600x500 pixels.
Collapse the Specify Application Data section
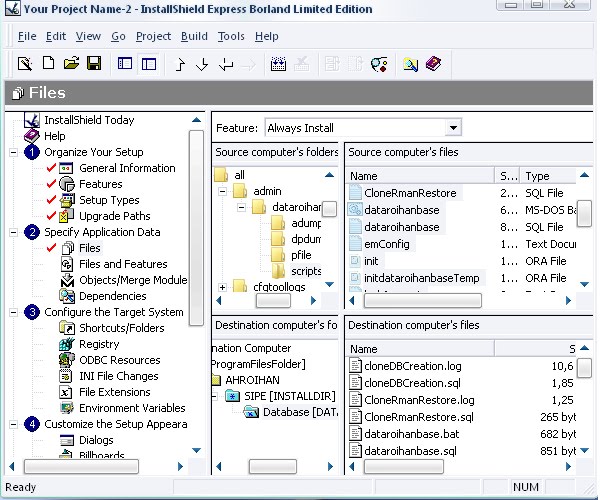(x=13, y=232)
